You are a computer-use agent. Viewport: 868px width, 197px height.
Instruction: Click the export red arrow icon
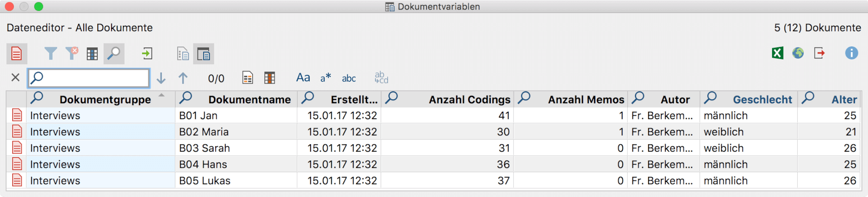pos(819,53)
